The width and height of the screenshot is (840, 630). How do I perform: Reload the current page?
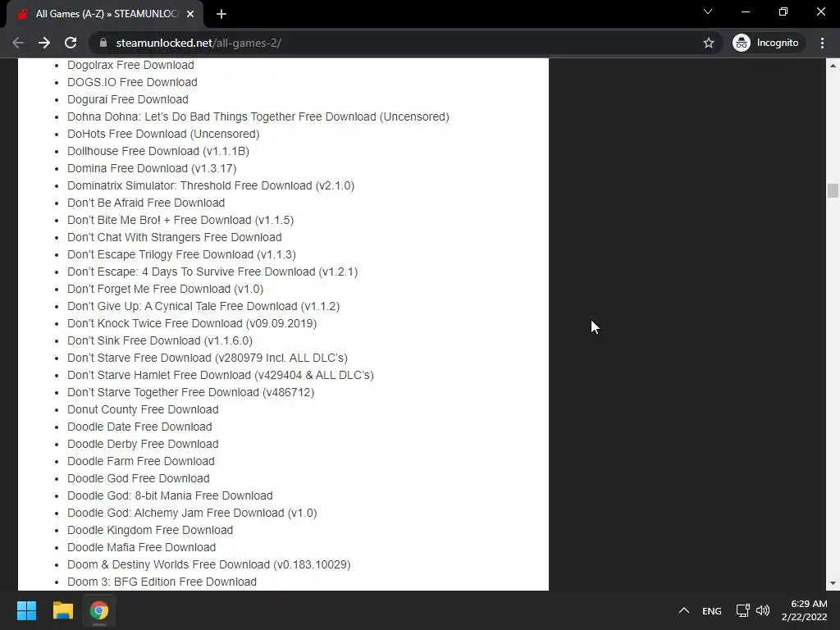coord(71,43)
